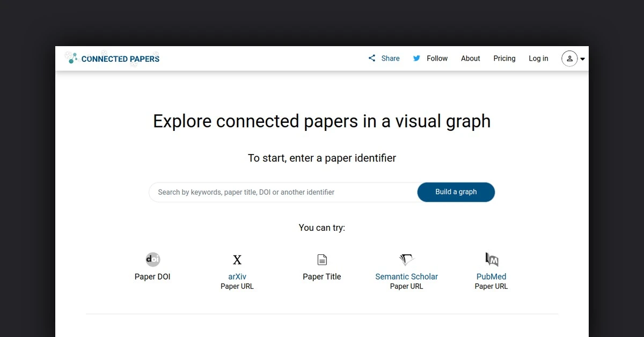Image resolution: width=644 pixels, height=337 pixels.
Task: Click the user account avatar icon
Action: [569, 58]
